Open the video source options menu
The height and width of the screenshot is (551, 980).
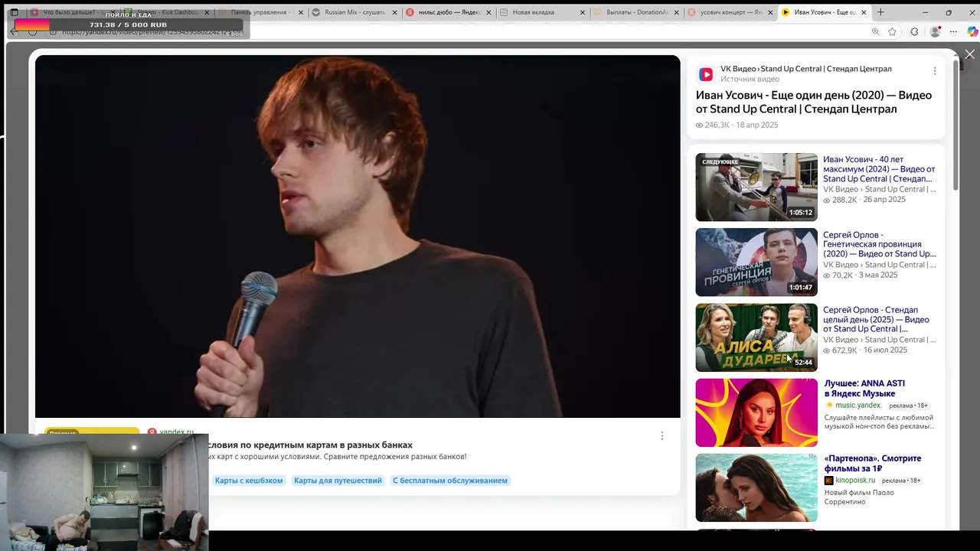point(934,70)
